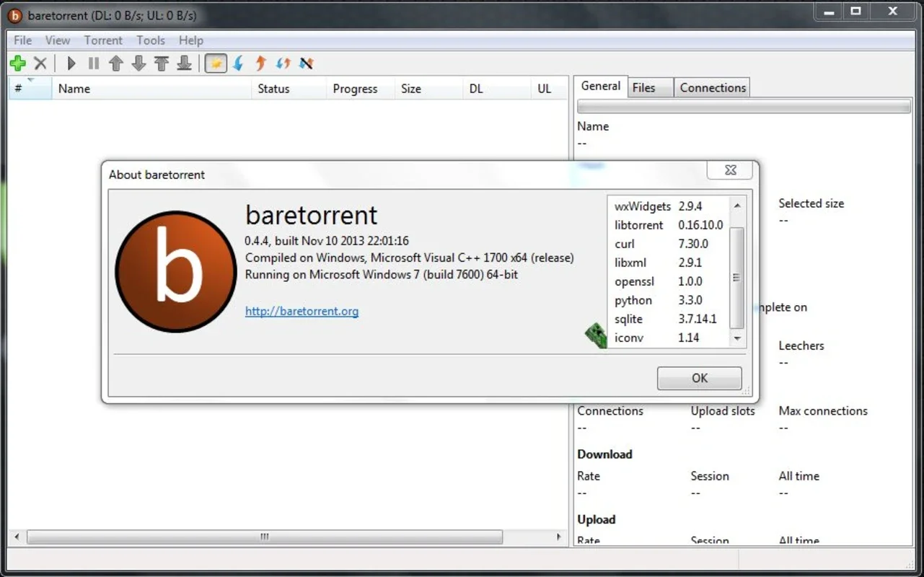This screenshot has width=924, height=577.
Task: Click the move up arrow icon
Action: [x=116, y=63]
